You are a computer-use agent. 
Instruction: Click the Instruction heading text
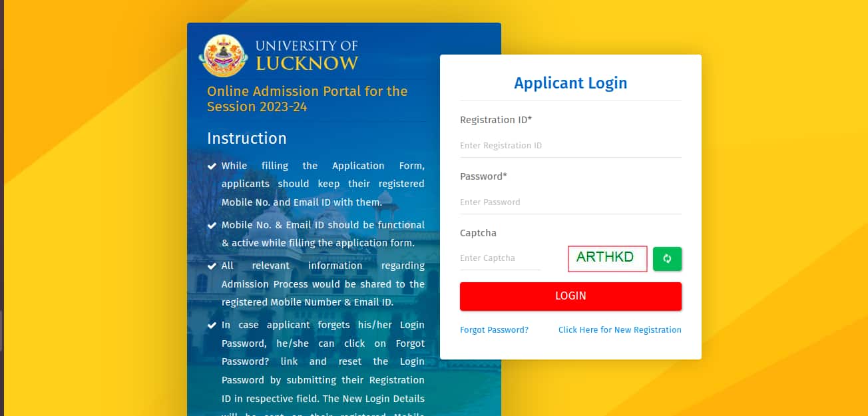coord(247,138)
